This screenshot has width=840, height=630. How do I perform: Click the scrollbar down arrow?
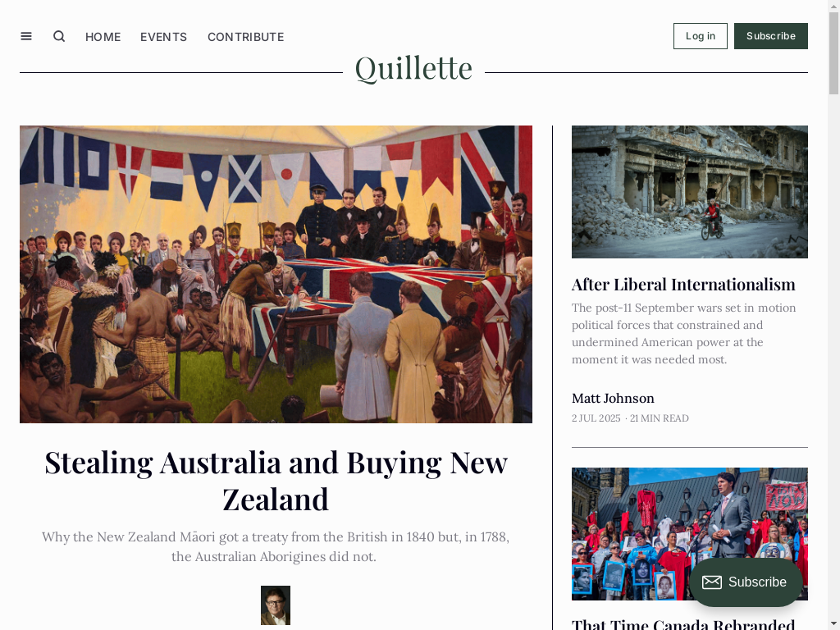tap(833, 624)
